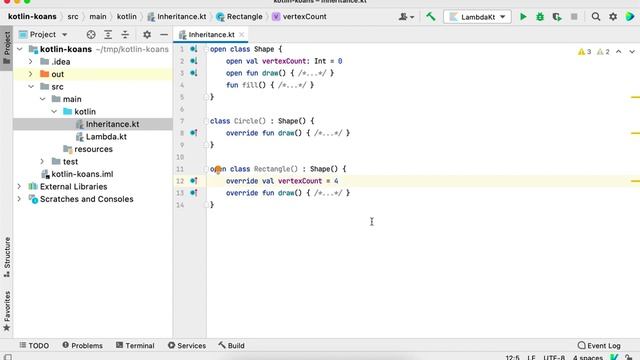Click gutter override marker on line 2

point(193,61)
